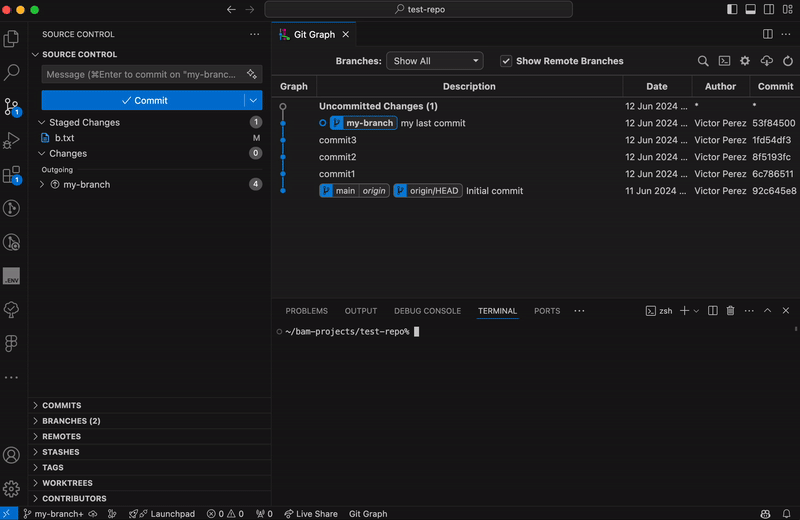The height and width of the screenshot is (520, 800).
Task: Open the Search view in activity bar
Action: (x=12, y=72)
